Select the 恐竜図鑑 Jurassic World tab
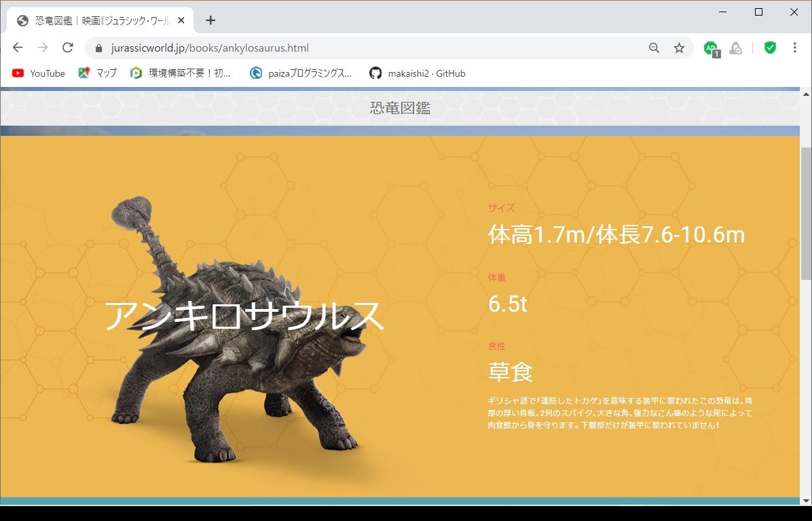The width and height of the screenshot is (812, 521). coord(100,20)
